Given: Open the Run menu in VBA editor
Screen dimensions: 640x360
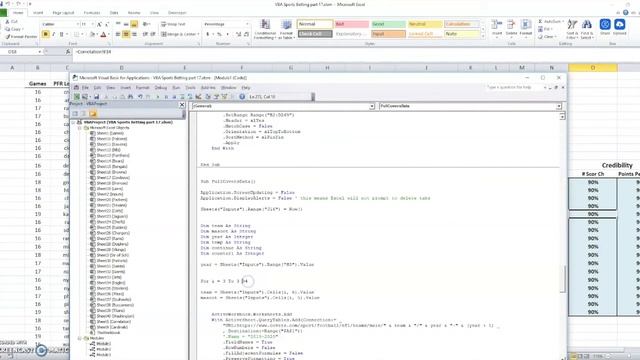Looking at the screenshot, I should [176, 88].
